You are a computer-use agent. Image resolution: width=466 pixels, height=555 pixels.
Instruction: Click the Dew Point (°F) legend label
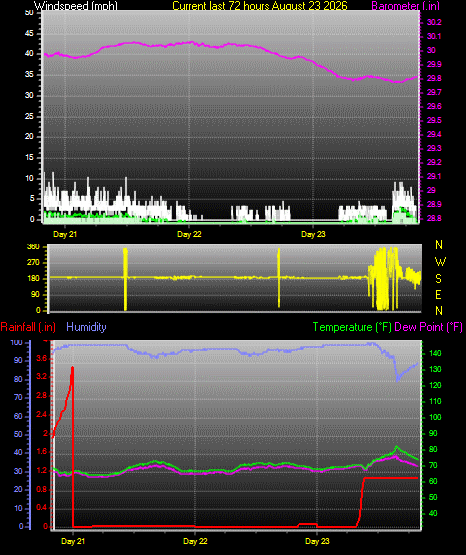tap(428, 327)
